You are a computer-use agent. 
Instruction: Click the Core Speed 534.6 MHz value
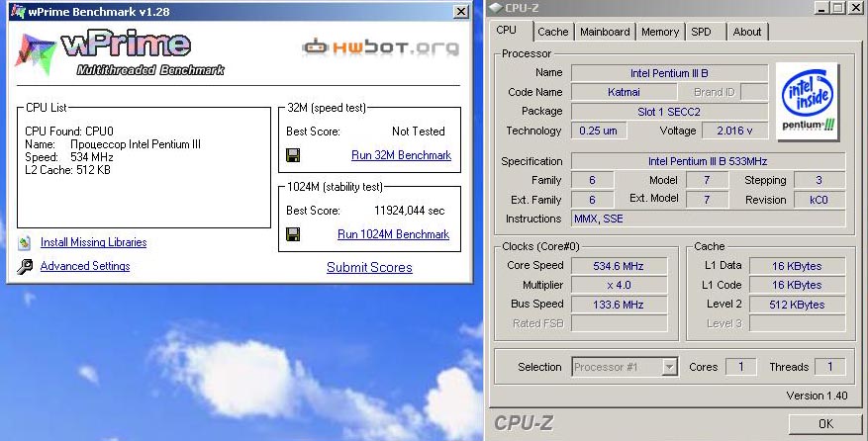point(619,266)
